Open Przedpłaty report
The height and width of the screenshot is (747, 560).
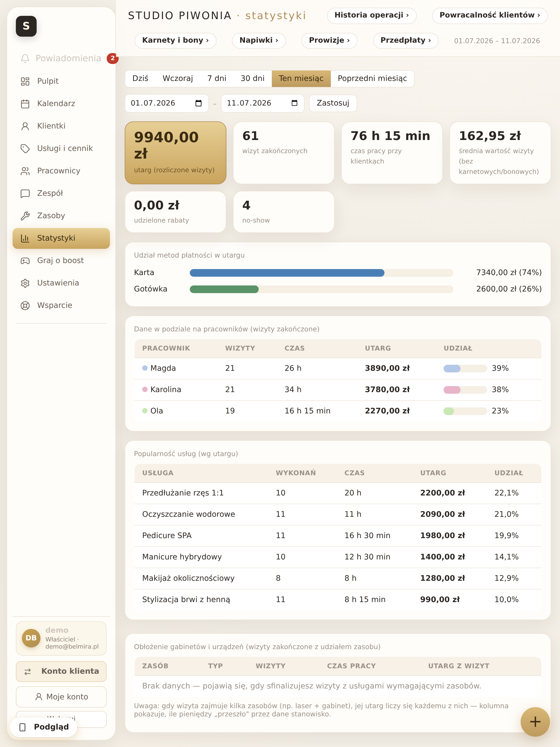tap(405, 40)
